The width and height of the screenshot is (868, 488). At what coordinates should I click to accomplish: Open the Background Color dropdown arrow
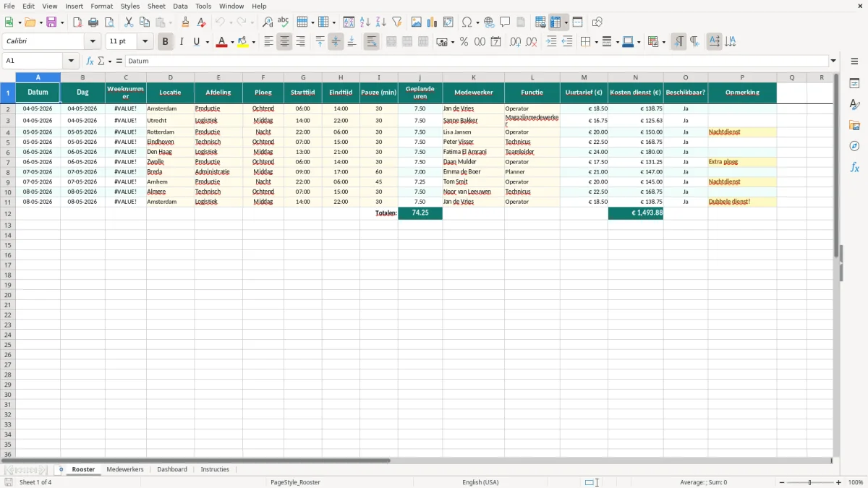254,42
